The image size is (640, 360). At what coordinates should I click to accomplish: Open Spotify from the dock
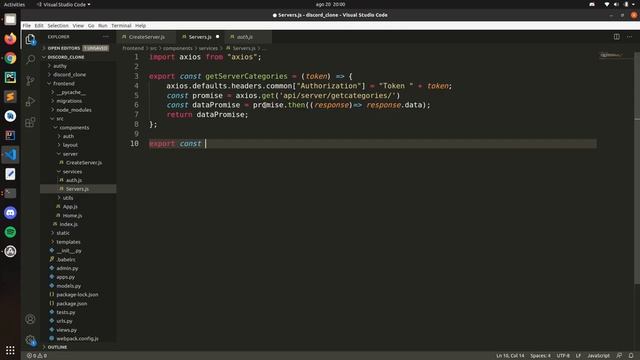click(10, 232)
